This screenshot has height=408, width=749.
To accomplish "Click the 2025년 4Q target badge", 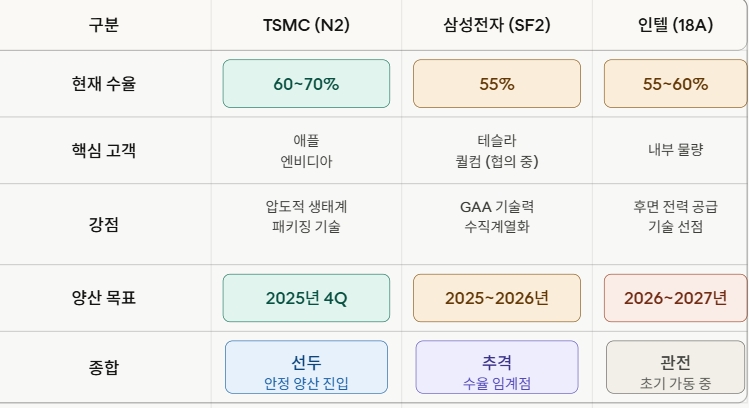I will pos(306,298).
